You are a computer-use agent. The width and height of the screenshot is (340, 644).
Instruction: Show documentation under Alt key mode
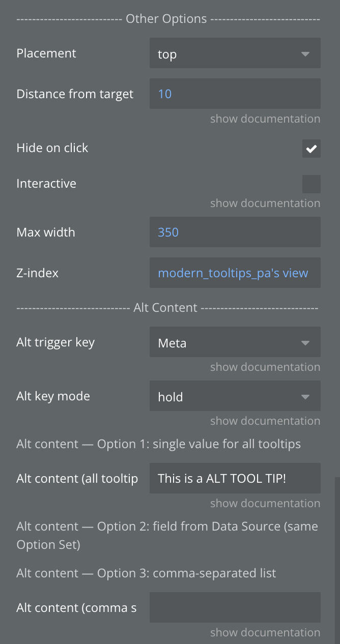coord(265,421)
